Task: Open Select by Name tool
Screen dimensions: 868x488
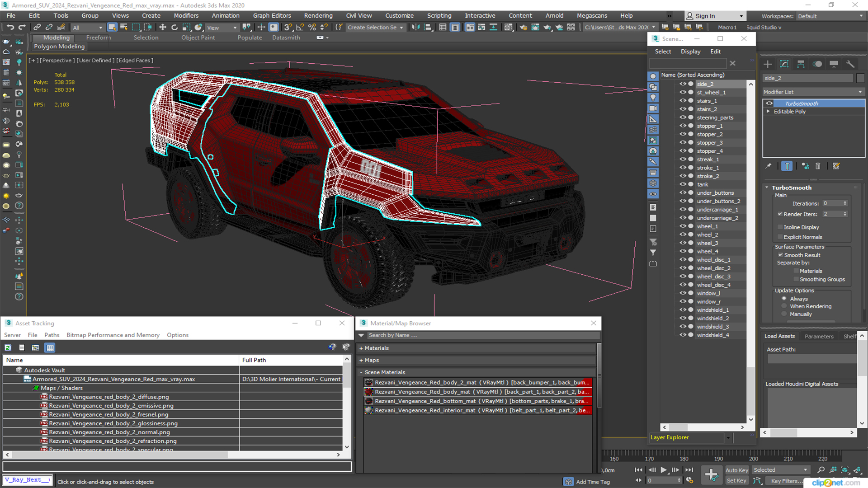Action: [x=124, y=28]
